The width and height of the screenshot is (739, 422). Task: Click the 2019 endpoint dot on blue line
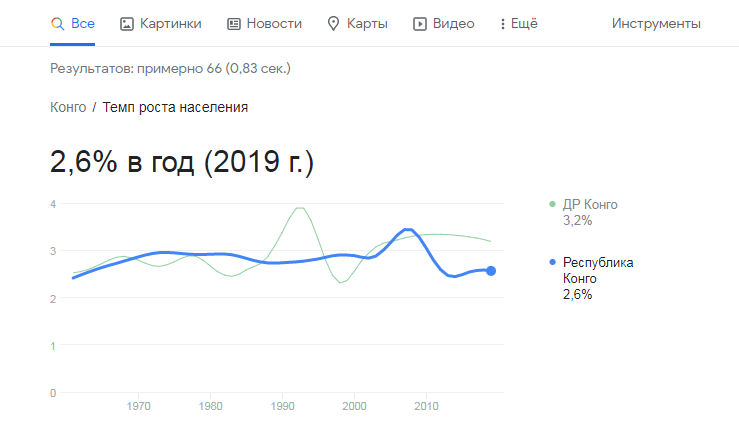coord(491,271)
